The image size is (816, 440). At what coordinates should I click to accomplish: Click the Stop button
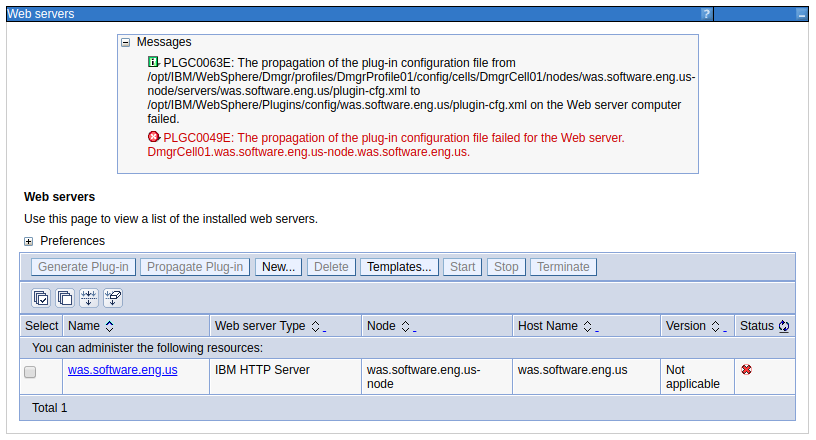pyautogui.click(x=506, y=267)
